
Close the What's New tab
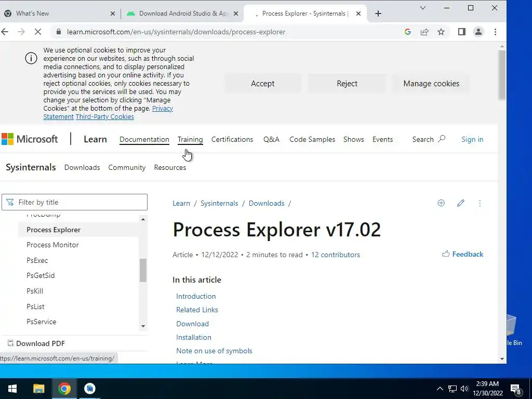pos(113,14)
